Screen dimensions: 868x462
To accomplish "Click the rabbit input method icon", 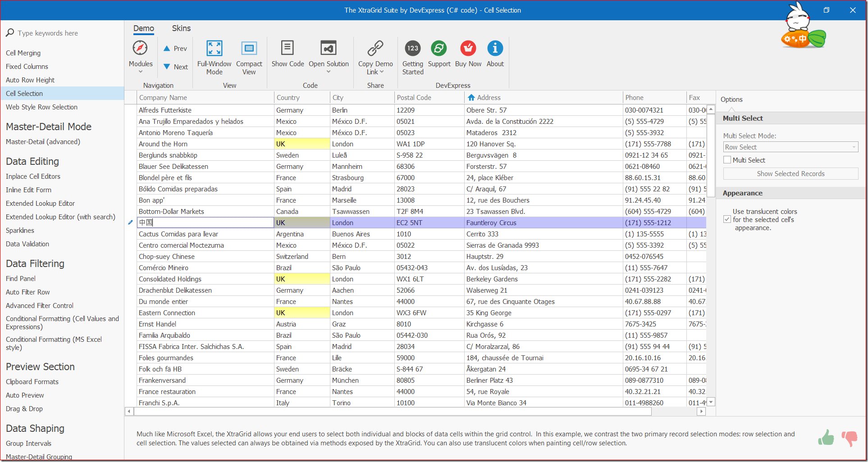I will [x=804, y=25].
